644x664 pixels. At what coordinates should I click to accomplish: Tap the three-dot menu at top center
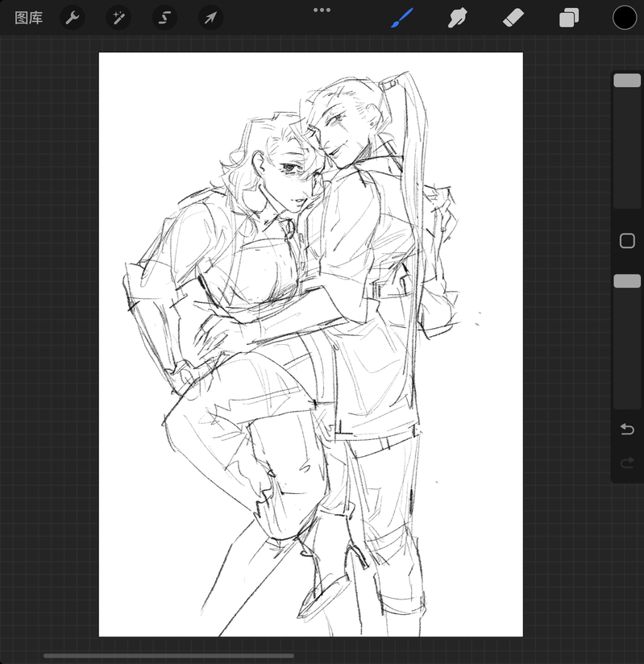tap(322, 10)
